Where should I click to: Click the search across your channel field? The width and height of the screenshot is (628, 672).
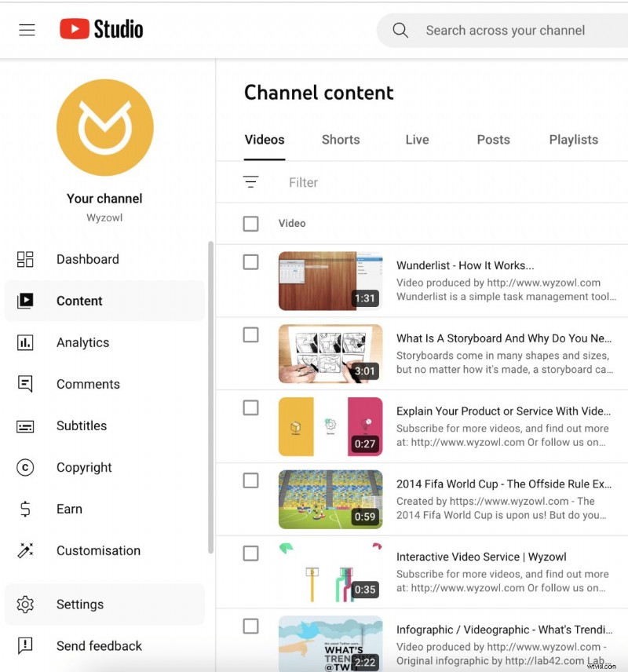pyautogui.click(x=502, y=31)
